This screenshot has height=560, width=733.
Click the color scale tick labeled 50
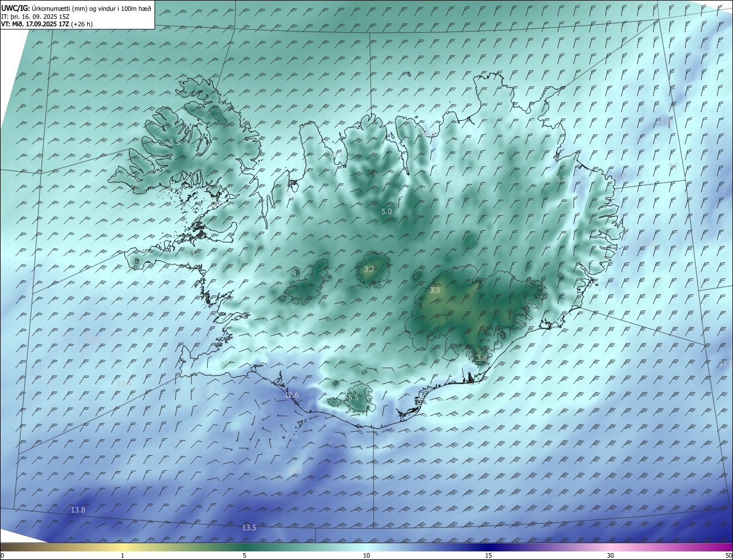[728, 555]
